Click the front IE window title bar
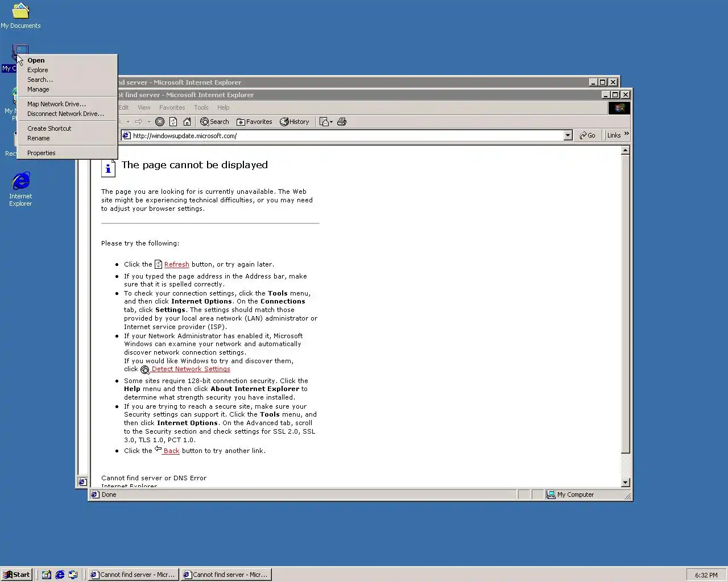 point(358,95)
